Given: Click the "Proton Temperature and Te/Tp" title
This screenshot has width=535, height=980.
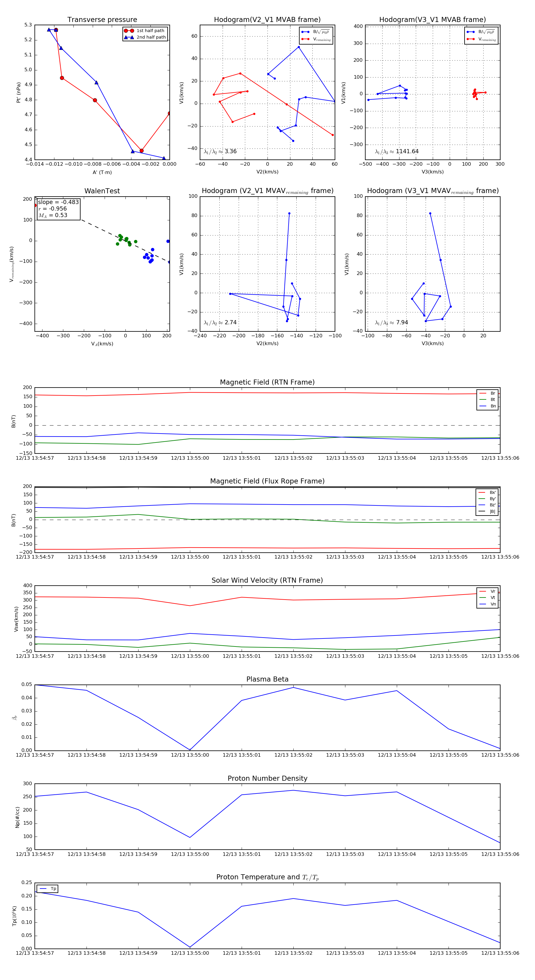Looking at the screenshot, I should [x=267, y=877].
